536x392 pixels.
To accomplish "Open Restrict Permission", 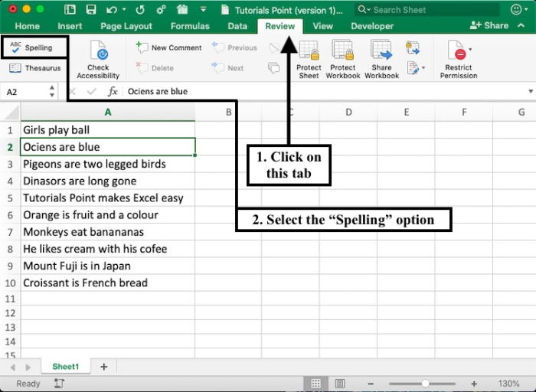I will click(459, 60).
